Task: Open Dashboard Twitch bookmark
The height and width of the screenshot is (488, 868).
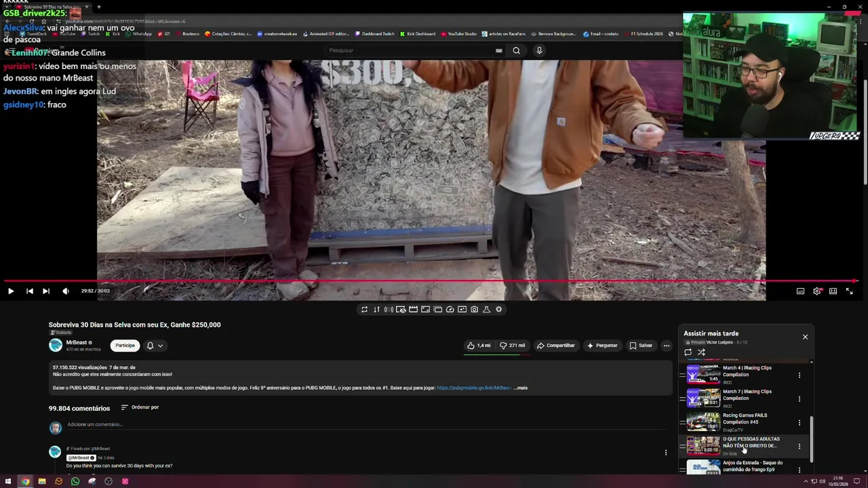Action: tap(374, 34)
